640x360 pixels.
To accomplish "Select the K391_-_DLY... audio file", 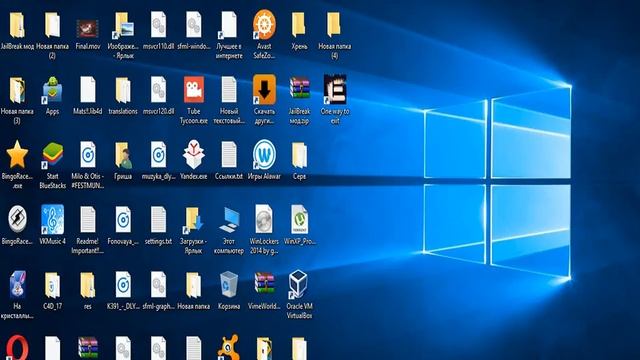I will tap(123, 284).
